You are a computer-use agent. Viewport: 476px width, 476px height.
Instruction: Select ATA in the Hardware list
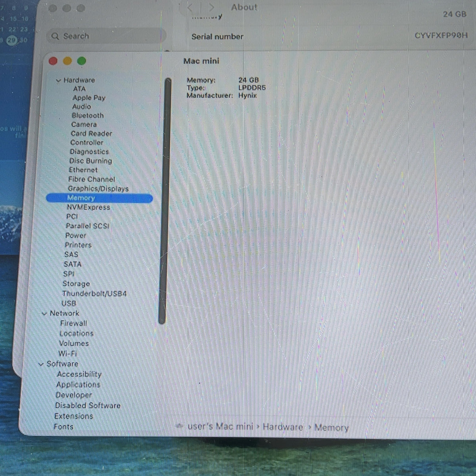[x=79, y=89]
